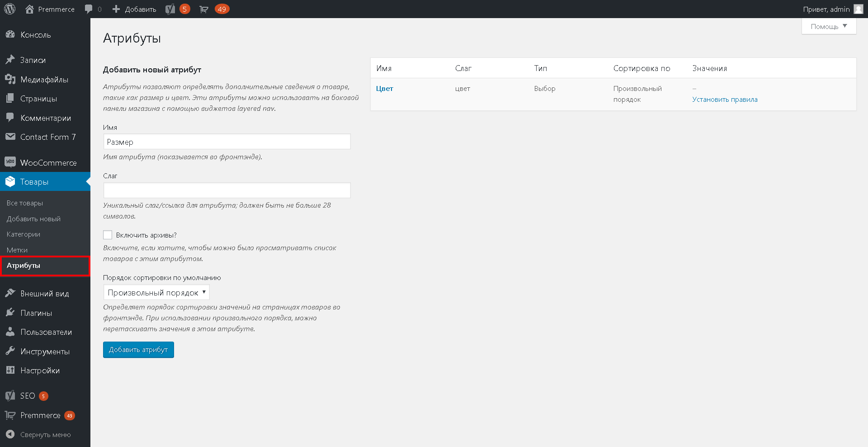
Task: Expand the Помощь help tab
Action: click(829, 26)
